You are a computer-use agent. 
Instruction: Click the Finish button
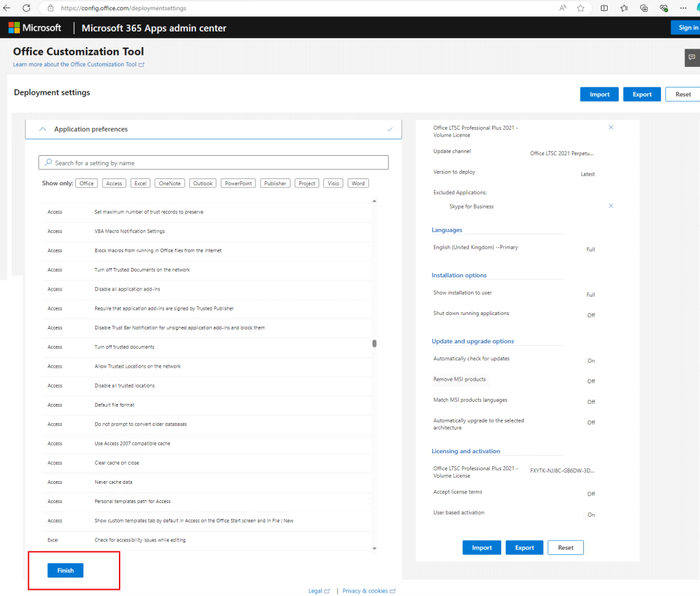coord(65,570)
